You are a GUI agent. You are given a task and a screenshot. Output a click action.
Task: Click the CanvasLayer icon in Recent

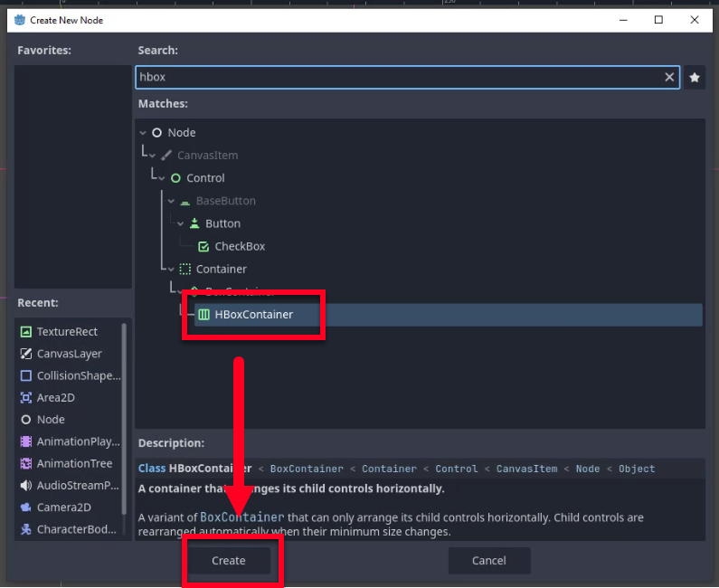coord(26,354)
